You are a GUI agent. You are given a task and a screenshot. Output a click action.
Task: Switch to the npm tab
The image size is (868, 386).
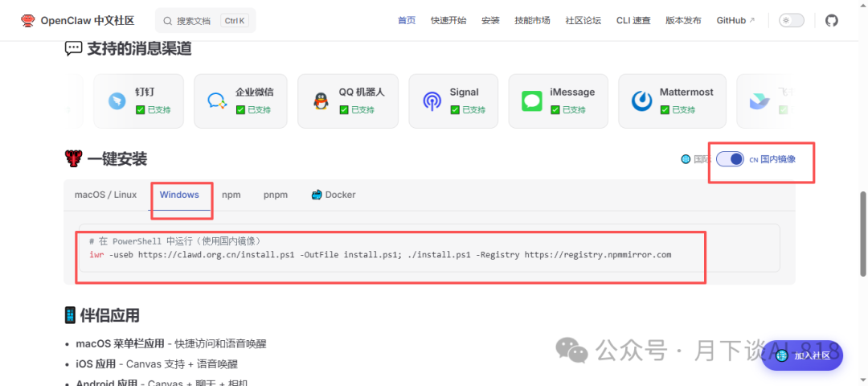(x=231, y=195)
